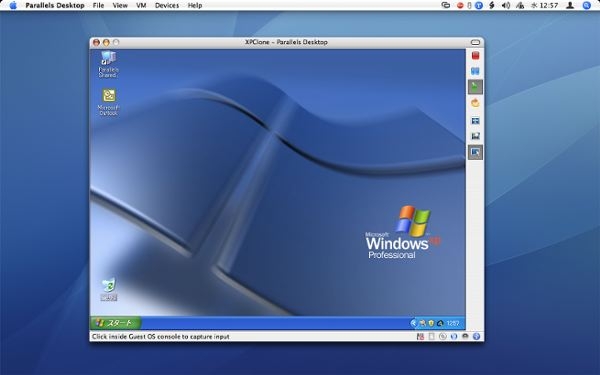The image size is (600, 375).
Task: Click the screenshot picture sidebar icon
Action: click(x=475, y=136)
